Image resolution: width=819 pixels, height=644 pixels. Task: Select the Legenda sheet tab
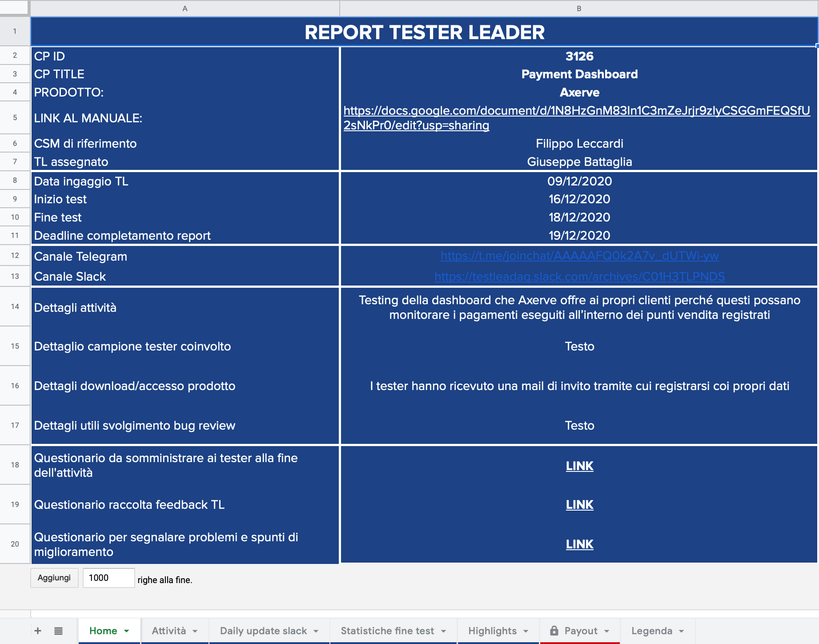click(652, 631)
